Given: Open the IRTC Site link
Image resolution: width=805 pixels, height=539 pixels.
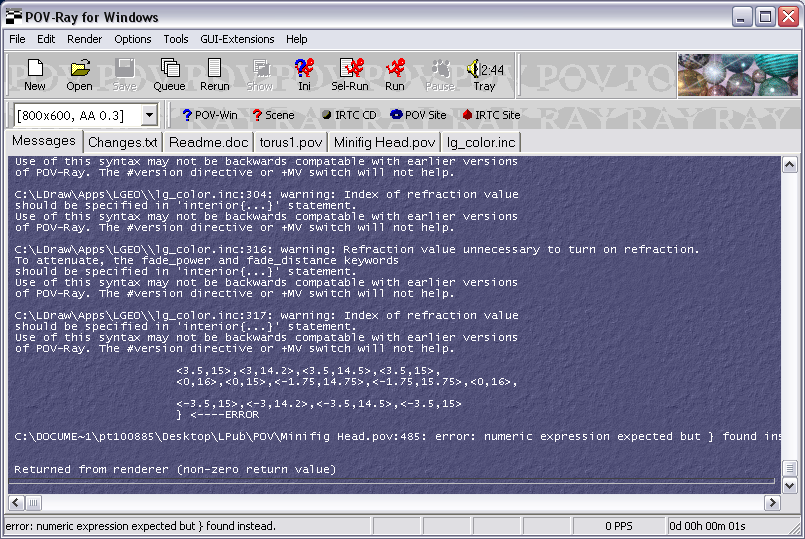Looking at the screenshot, I should [x=491, y=115].
